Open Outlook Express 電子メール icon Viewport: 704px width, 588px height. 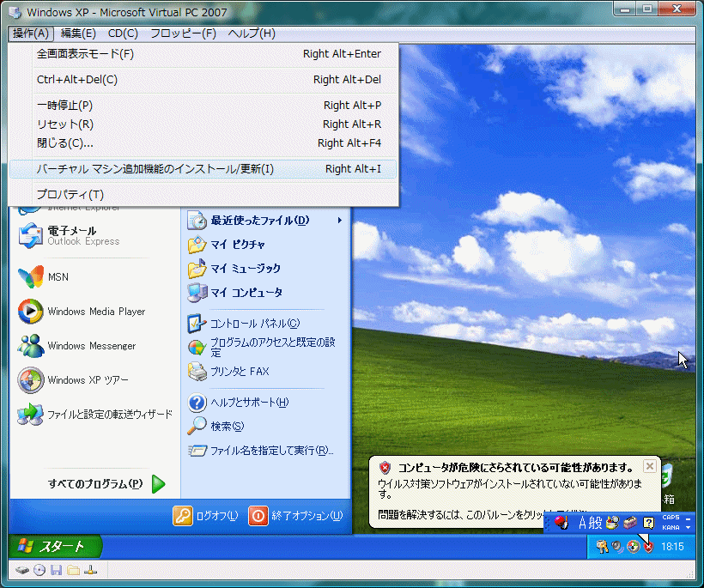[30, 235]
